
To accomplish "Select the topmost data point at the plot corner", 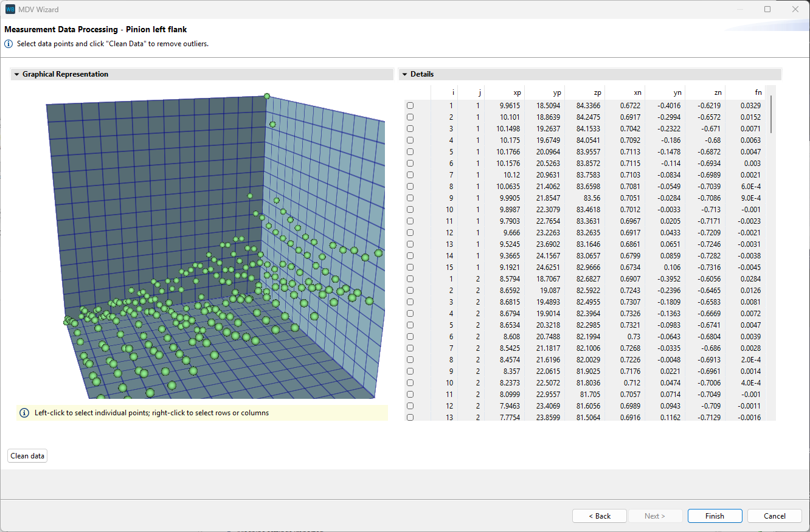I will pyautogui.click(x=266, y=96).
